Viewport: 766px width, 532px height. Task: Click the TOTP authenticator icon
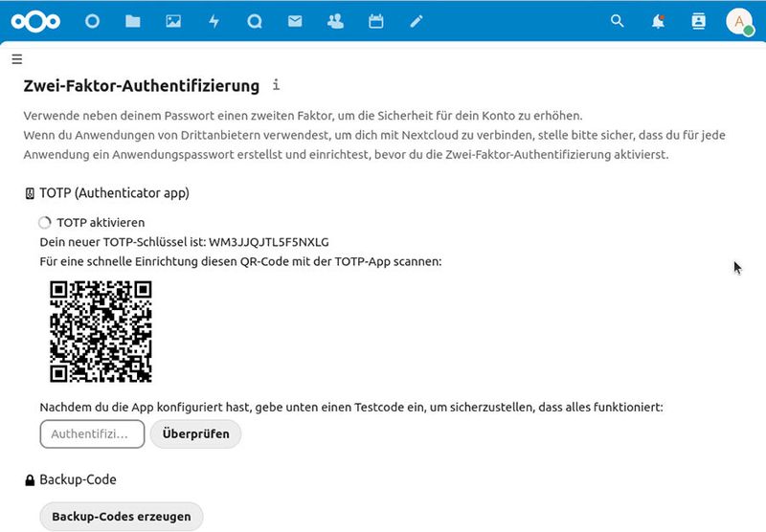pyautogui.click(x=30, y=194)
